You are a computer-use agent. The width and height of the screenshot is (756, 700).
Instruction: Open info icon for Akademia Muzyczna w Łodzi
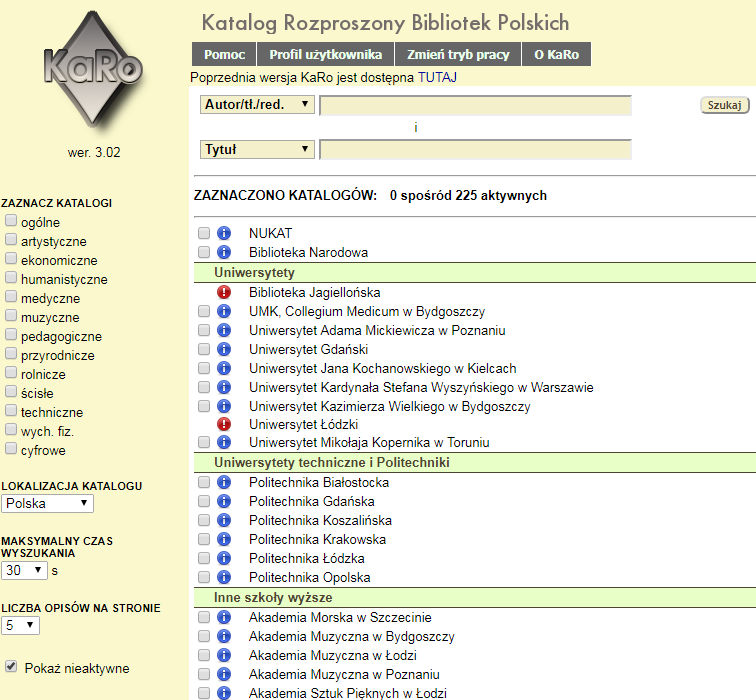tap(224, 655)
